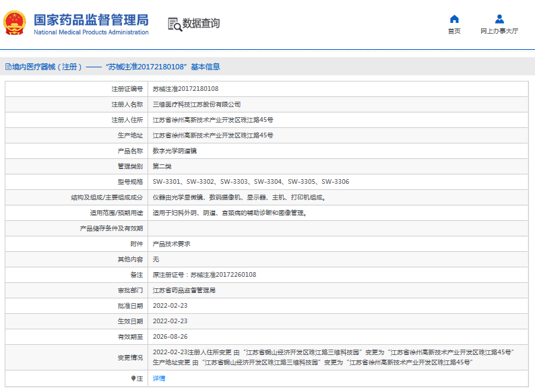Click the document icon before 境内医疗器械

coord(8,67)
